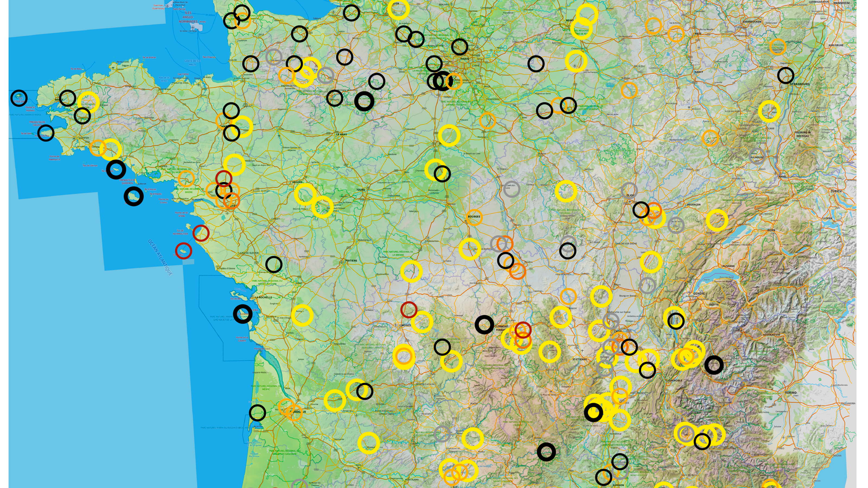Screen dimensions: 868x488
Task: Click the Océan Atlantique label
Action: [x=160, y=257]
